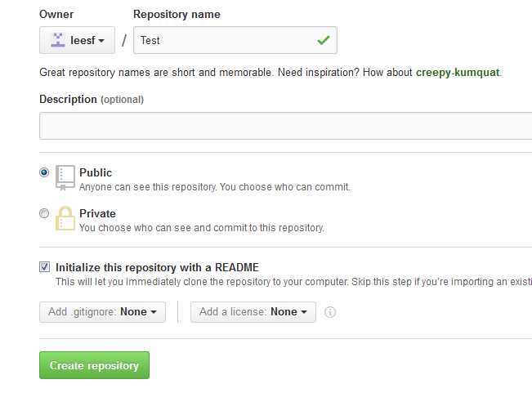532x402 pixels.
Task: Click the leesf owner avatar icon
Action: (x=58, y=40)
